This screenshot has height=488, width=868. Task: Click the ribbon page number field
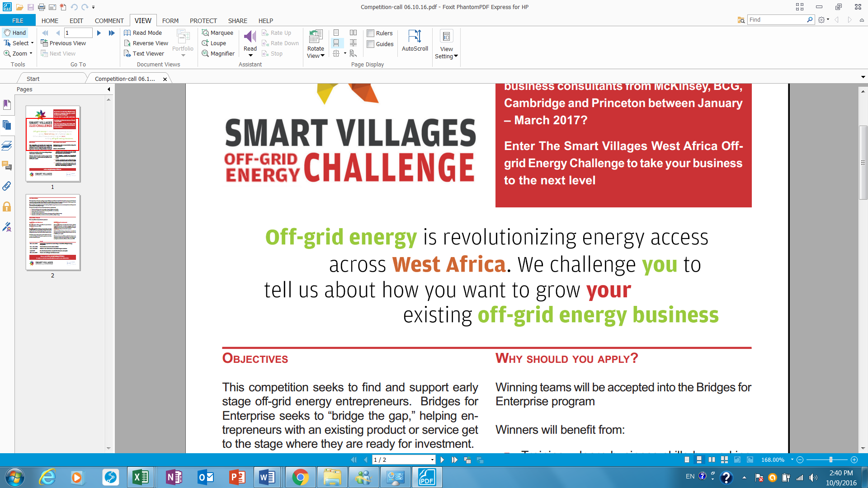coord(78,33)
